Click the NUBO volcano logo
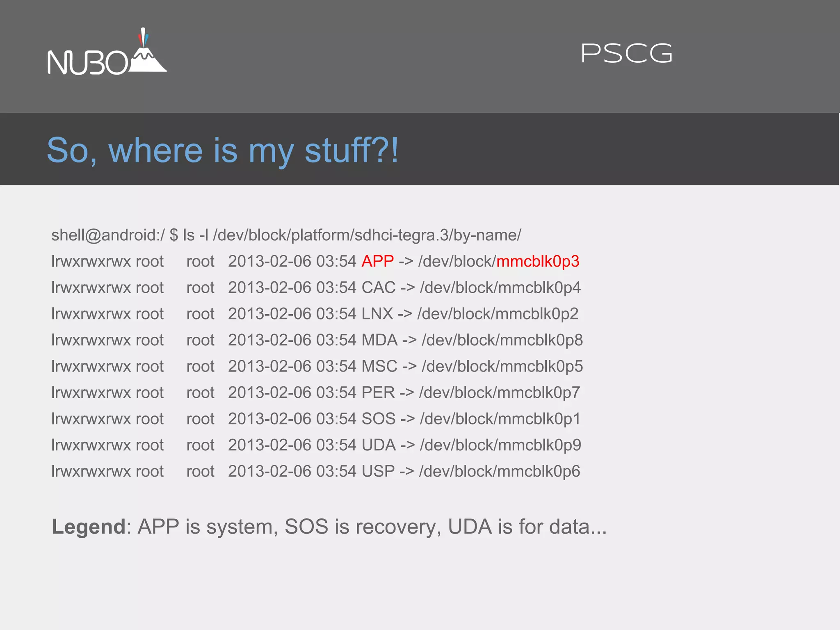The height and width of the screenshot is (630, 840). coord(107,52)
